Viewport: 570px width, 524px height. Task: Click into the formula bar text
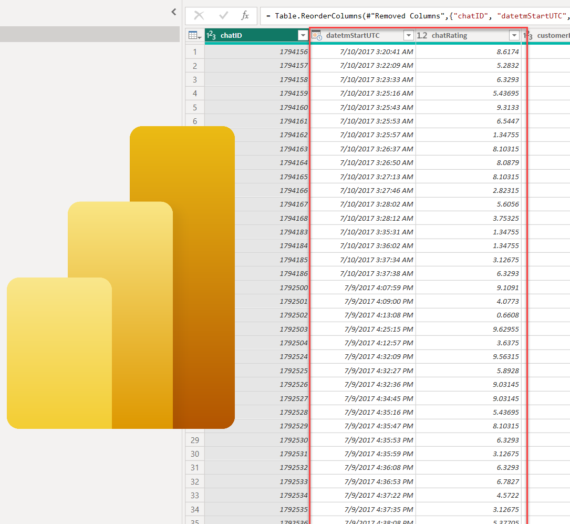click(415, 16)
